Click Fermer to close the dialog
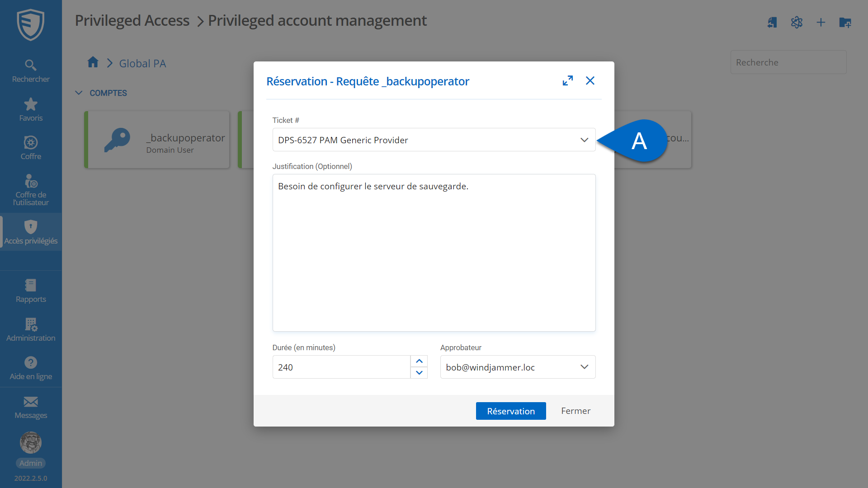This screenshot has height=488, width=868. tap(575, 411)
